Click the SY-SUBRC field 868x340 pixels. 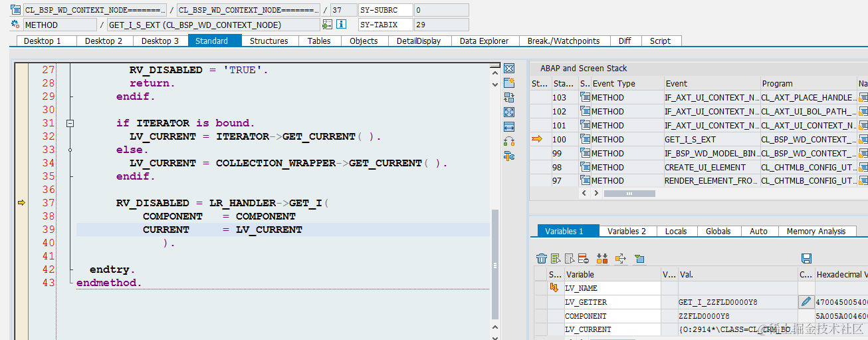385,10
